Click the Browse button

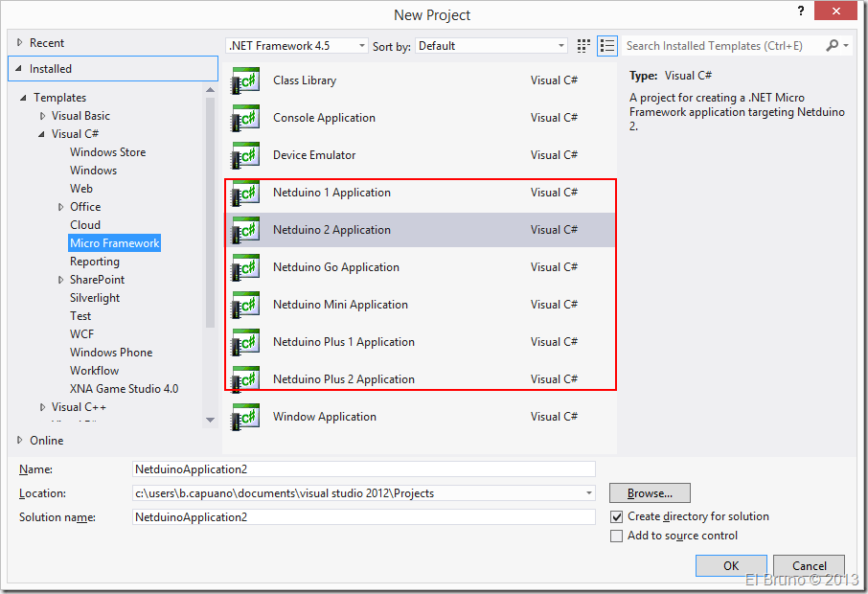[x=649, y=493]
